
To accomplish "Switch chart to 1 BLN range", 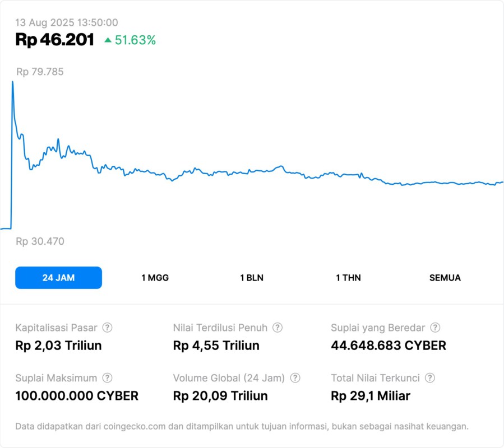I will click(252, 278).
